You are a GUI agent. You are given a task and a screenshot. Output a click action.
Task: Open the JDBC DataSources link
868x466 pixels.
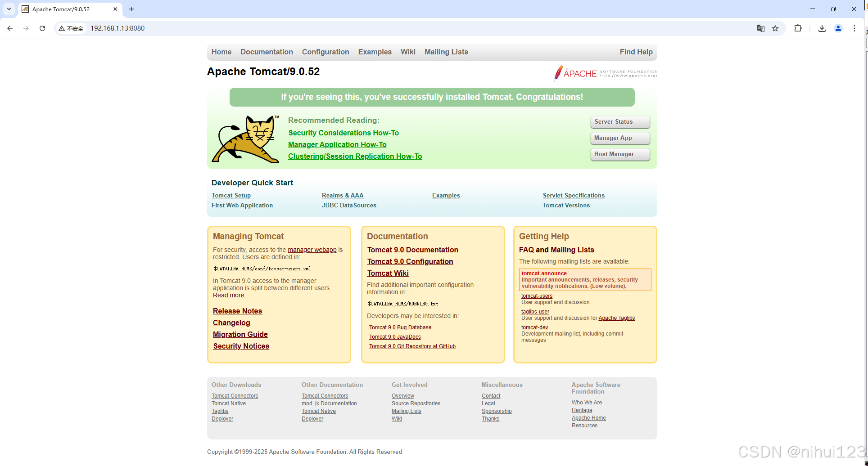(349, 206)
